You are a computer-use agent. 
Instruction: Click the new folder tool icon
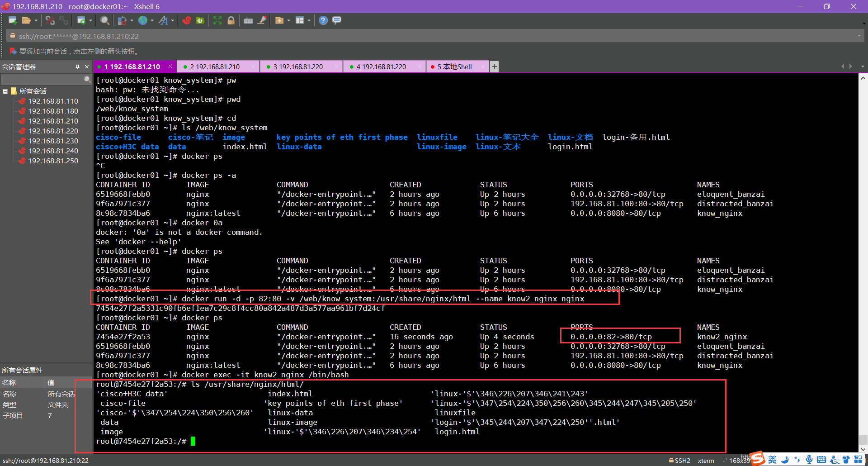(279, 20)
